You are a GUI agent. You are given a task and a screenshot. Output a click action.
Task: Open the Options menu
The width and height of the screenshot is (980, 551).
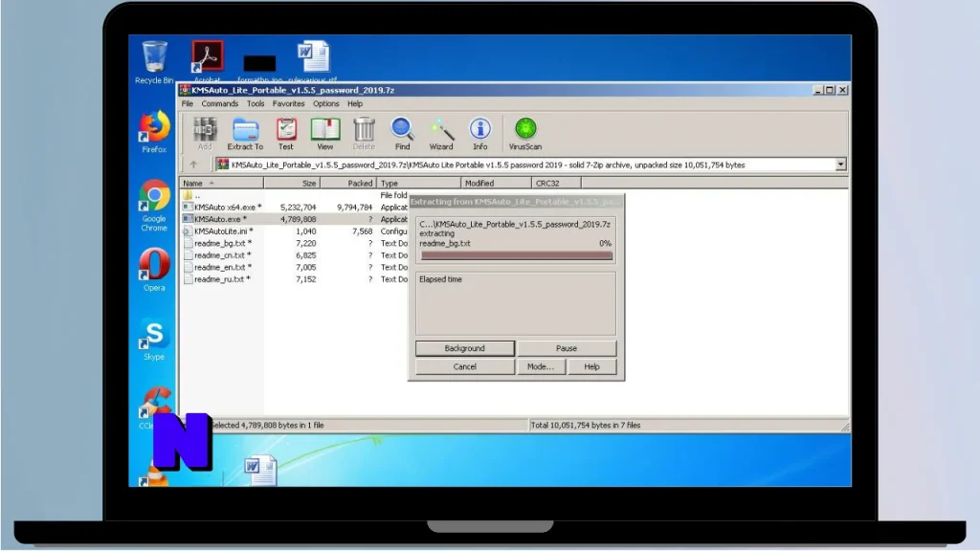(x=325, y=103)
